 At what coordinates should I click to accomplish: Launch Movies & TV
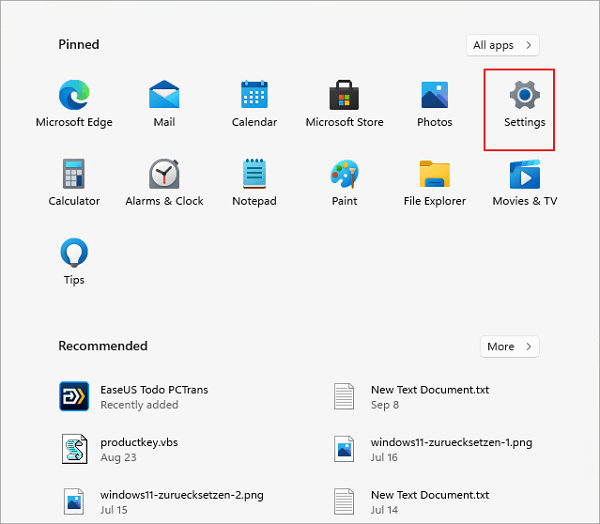point(524,175)
